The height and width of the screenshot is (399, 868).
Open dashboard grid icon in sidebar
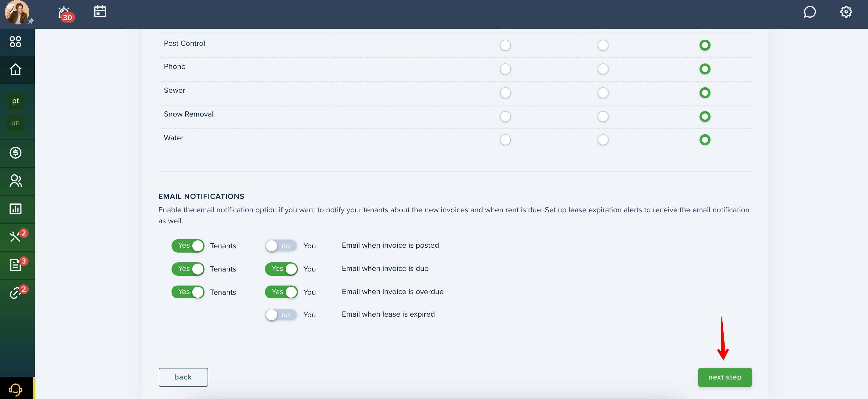click(x=16, y=42)
